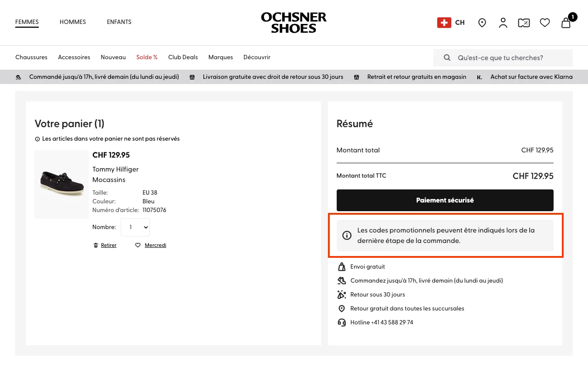Screen dimensions: 588x371
Task: Click the Votre panier (1) heading
Action: (x=70, y=124)
